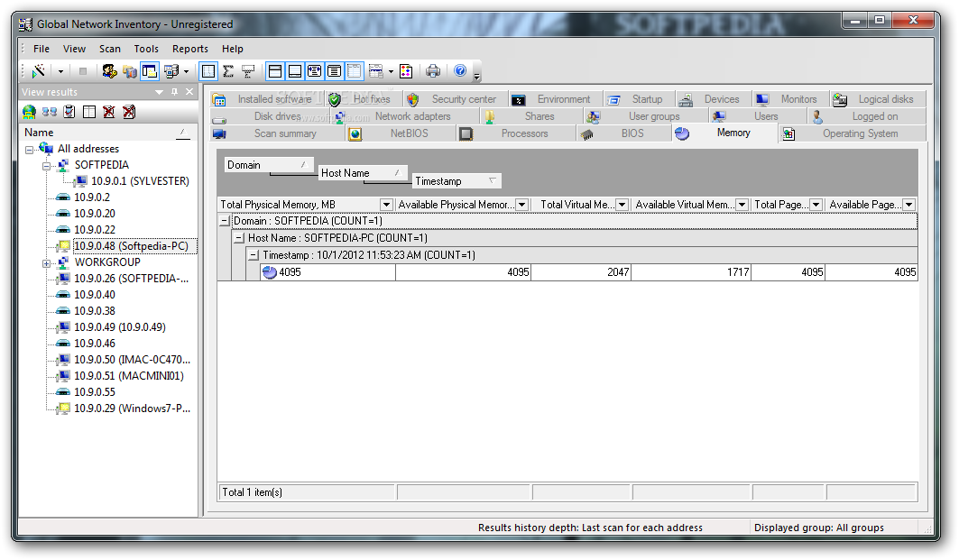
Task: Click the Domain grouping header box
Action: click(269, 165)
